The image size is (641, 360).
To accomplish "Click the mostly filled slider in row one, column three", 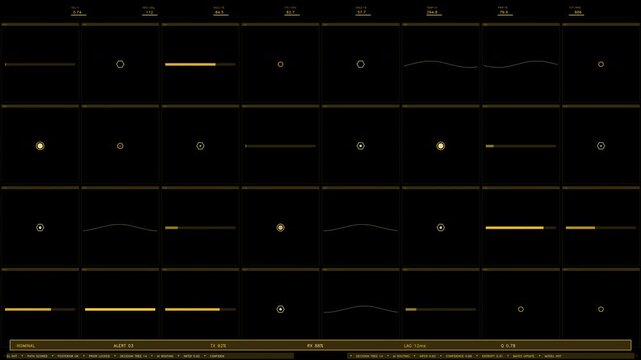I will (x=200, y=64).
